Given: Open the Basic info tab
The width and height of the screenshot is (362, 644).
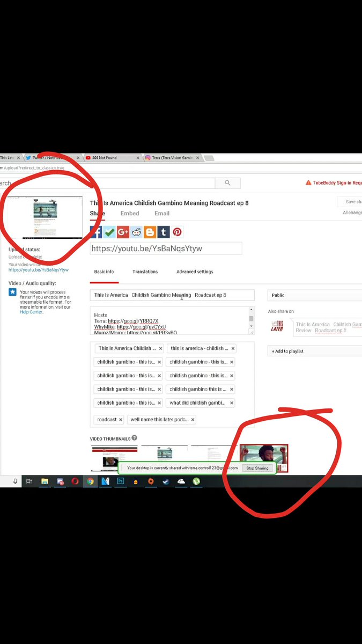Looking at the screenshot, I should [x=104, y=272].
